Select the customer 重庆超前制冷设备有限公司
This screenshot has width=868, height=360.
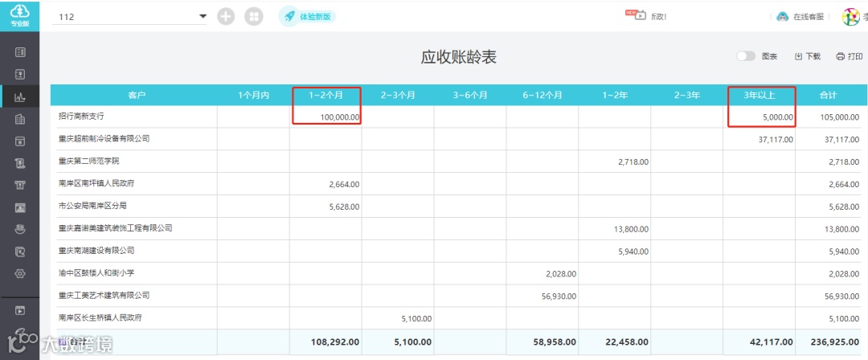[x=104, y=138]
